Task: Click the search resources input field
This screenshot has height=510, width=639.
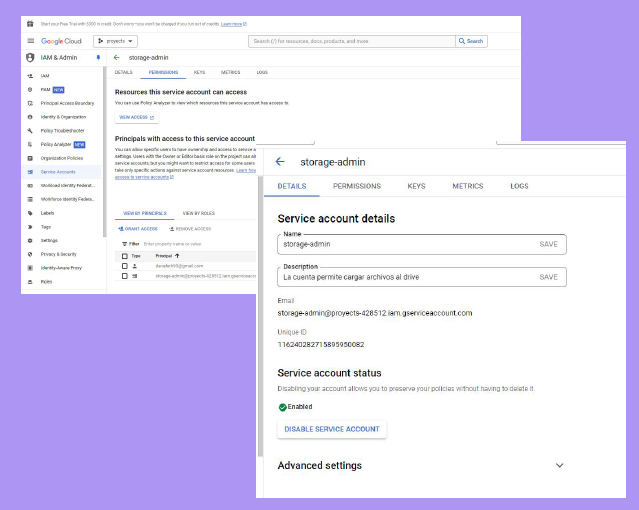Action: click(x=352, y=41)
